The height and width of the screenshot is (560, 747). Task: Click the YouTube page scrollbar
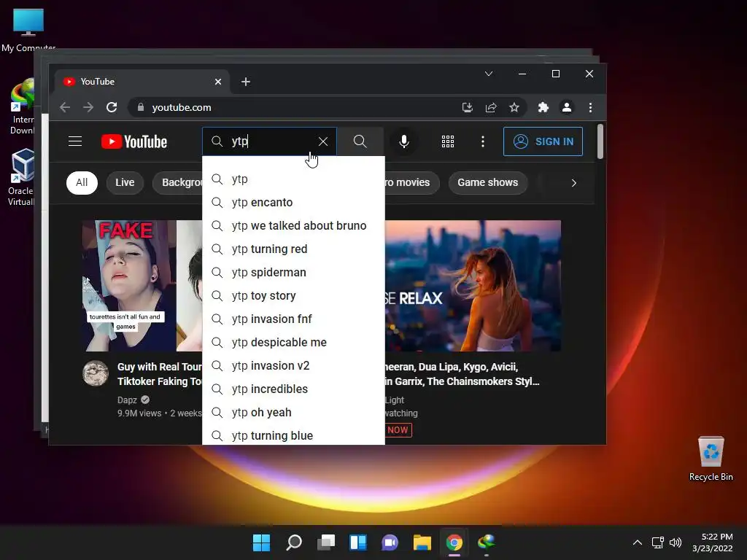click(x=600, y=141)
